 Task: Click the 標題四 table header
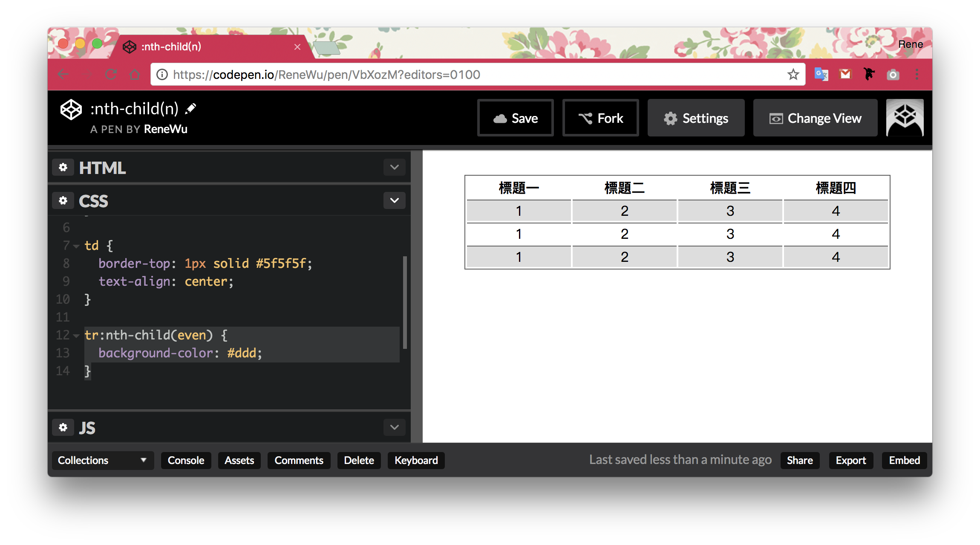point(836,188)
